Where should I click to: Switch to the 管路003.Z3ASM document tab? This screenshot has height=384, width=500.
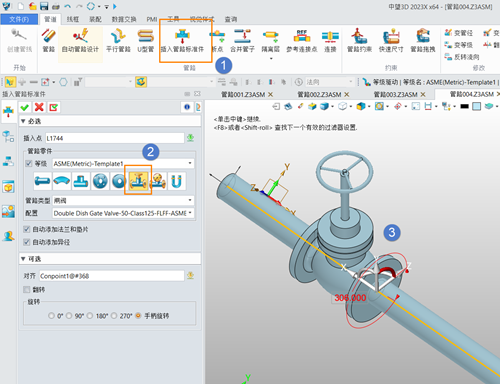[x=395, y=95]
